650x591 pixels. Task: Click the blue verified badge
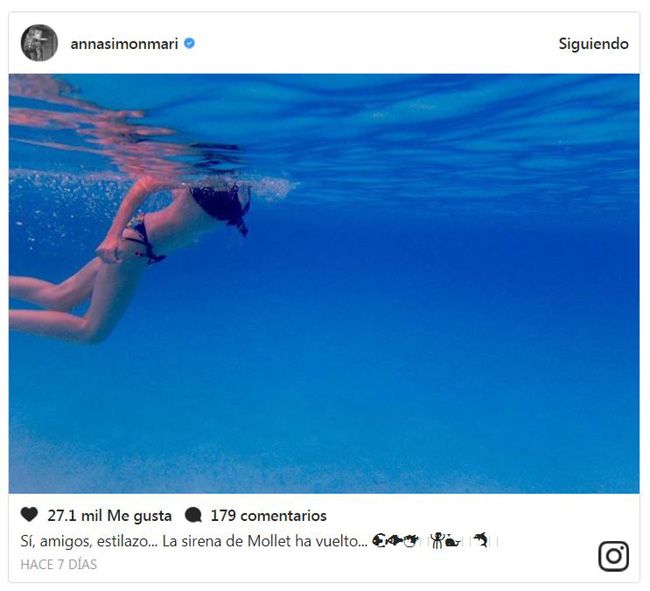tap(189, 43)
